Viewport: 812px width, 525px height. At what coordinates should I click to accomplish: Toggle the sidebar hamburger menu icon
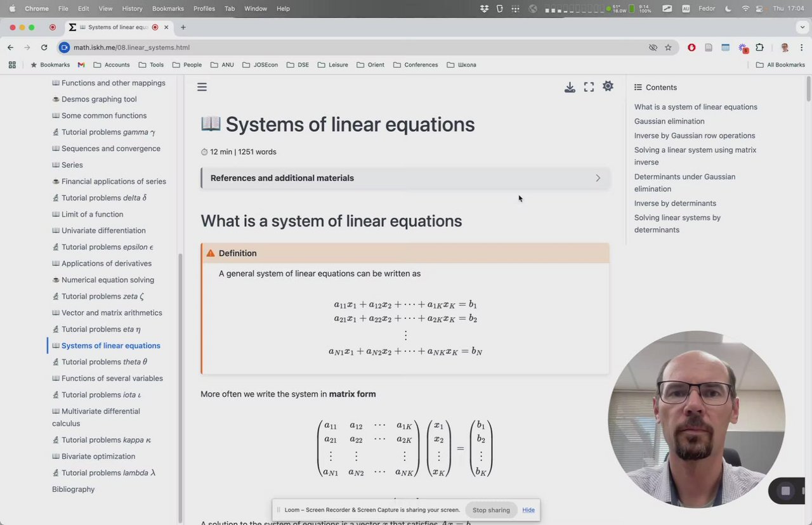[x=202, y=87]
